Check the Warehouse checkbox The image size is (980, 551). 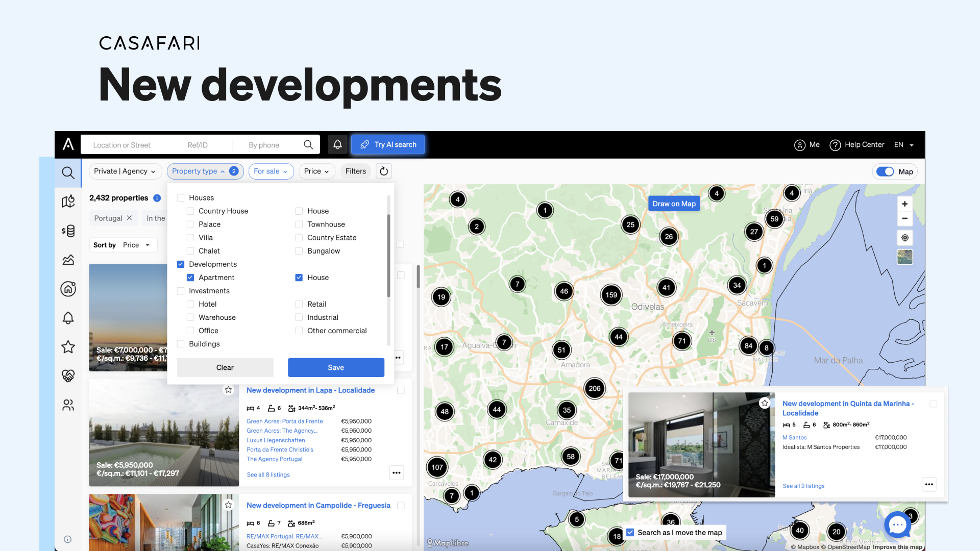190,317
